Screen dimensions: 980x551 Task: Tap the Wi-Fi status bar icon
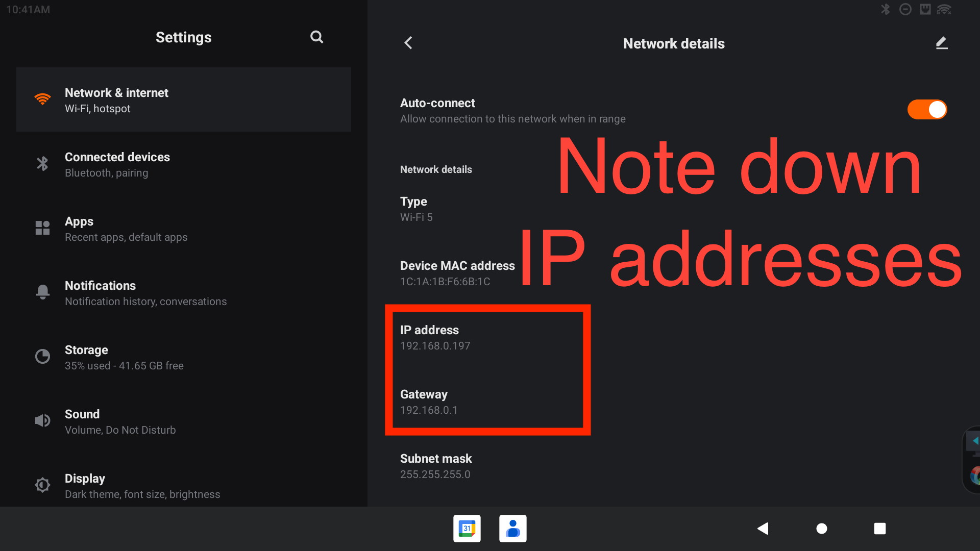click(944, 9)
